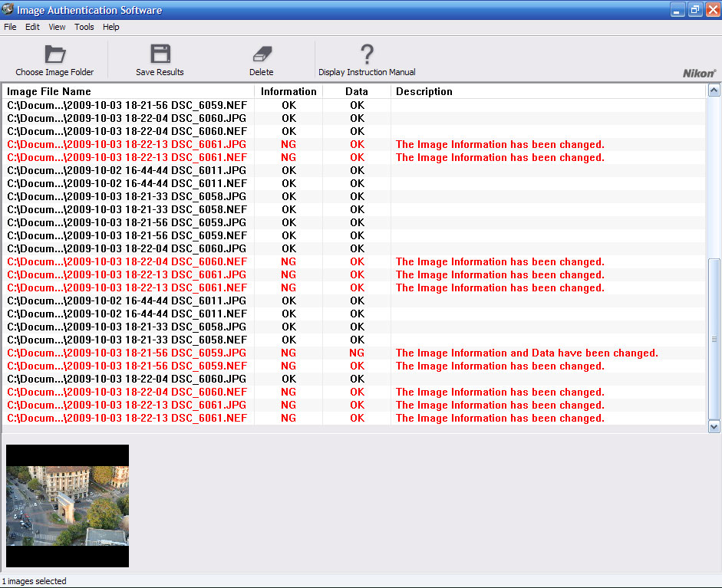The width and height of the screenshot is (722, 588).
Task: Open the Tools menu
Action: (x=84, y=27)
